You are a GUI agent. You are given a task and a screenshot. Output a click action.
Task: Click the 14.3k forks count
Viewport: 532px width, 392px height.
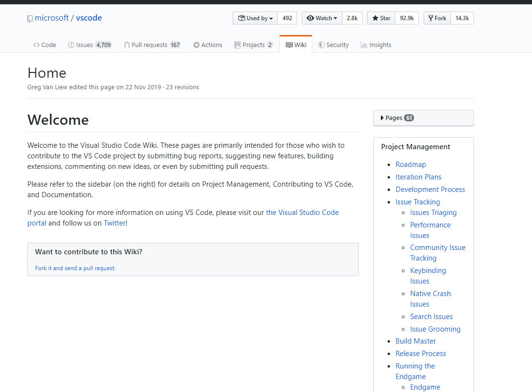(462, 18)
